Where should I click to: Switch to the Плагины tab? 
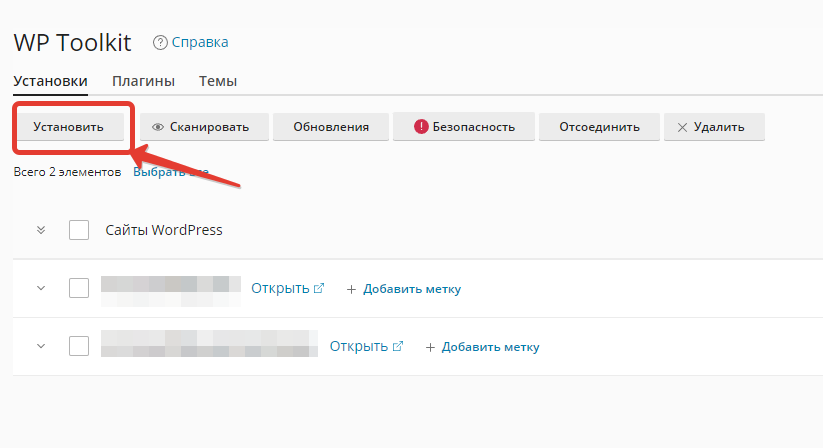click(143, 81)
